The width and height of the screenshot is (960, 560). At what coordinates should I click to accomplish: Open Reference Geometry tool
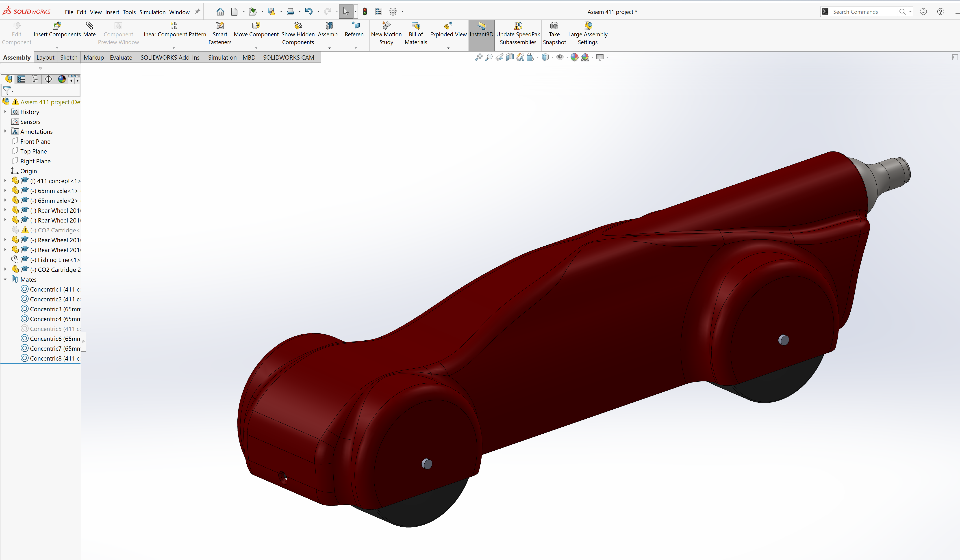click(x=356, y=30)
